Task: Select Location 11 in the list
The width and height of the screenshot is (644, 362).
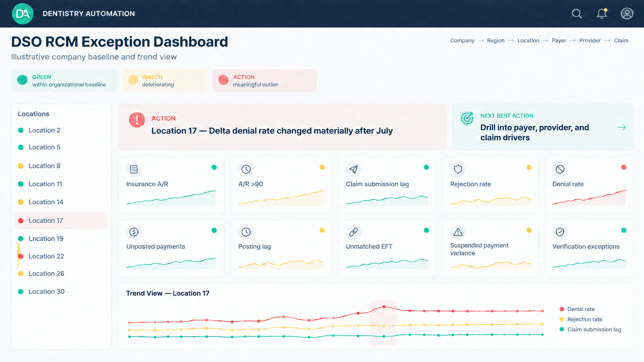Action: tap(61, 184)
